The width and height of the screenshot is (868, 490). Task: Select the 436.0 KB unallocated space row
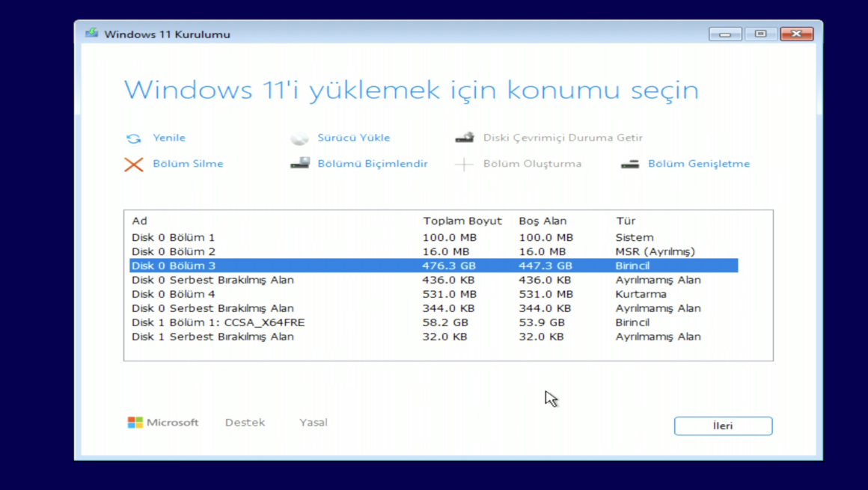(433, 280)
